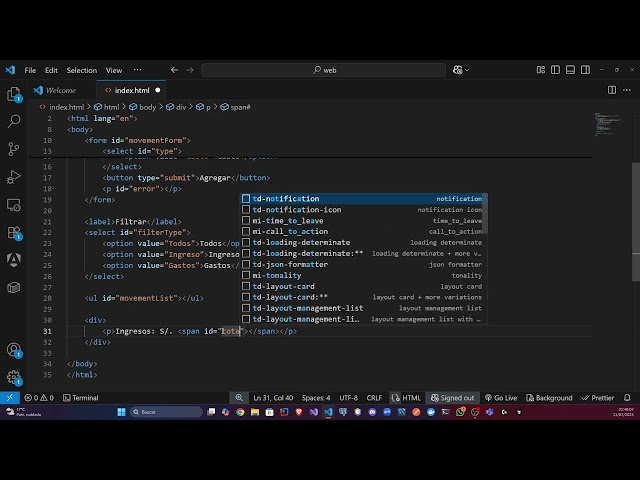Open editor More Actions ellipsis
The image size is (640, 480).
pyautogui.click(x=627, y=90)
